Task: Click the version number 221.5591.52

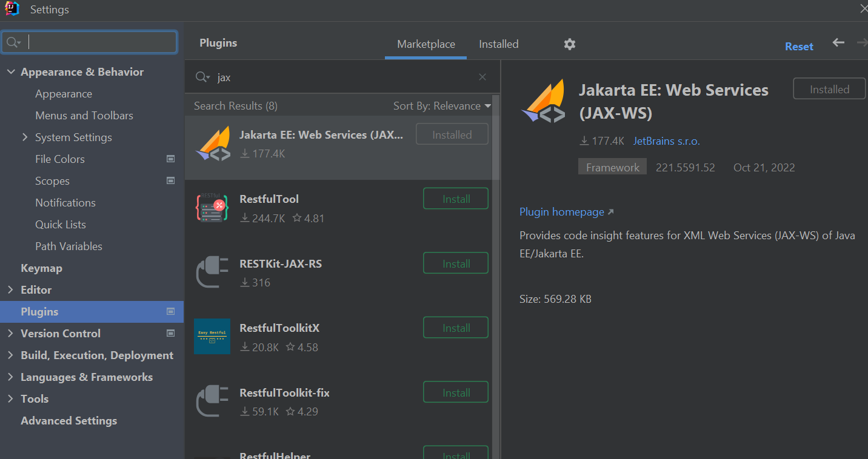Action: (x=686, y=168)
